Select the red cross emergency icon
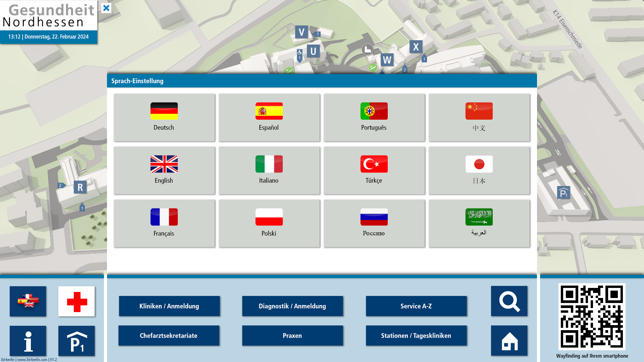Image resolution: width=644 pixels, height=362 pixels. click(x=76, y=301)
